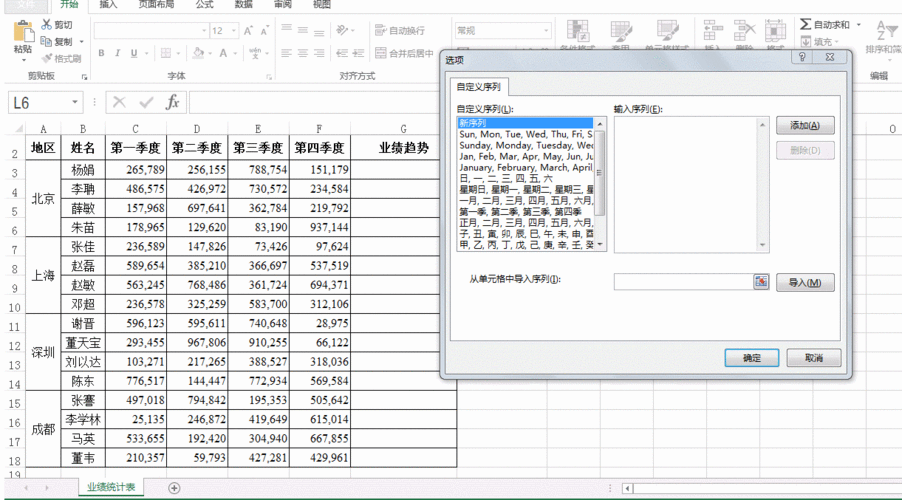
Task: Open the Copy dropdown arrow
Action: (81, 41)
